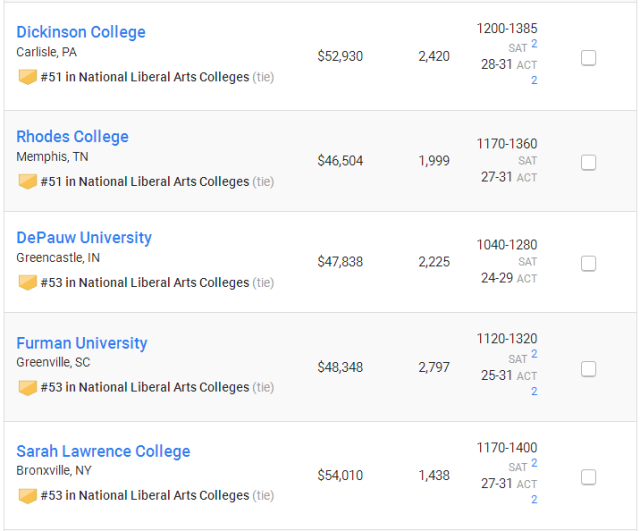This screenshot has height=531, width=640.
Task: Open SAT footnote 2 for Dickinson College
Action: coord(534,44)
